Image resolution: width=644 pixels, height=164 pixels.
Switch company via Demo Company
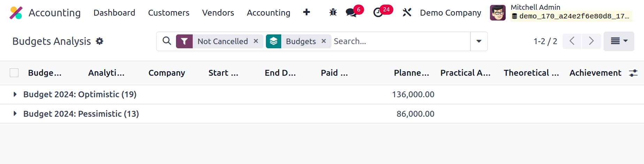[451, 13]
